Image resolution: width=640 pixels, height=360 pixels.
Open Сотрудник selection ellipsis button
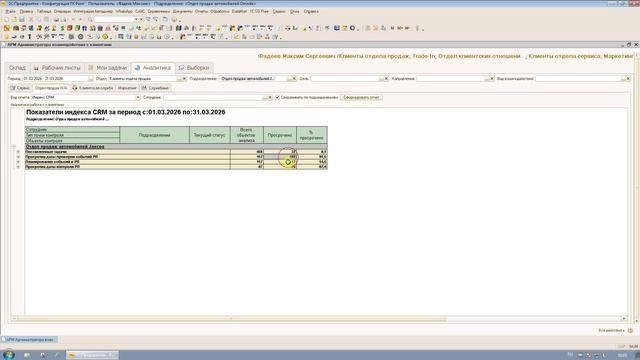click(x=264, y=98)
